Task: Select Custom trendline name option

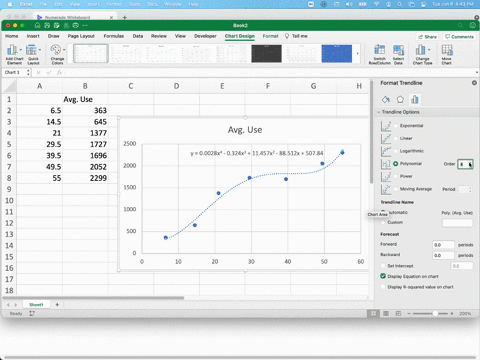Action: click(x=383, y=222)
